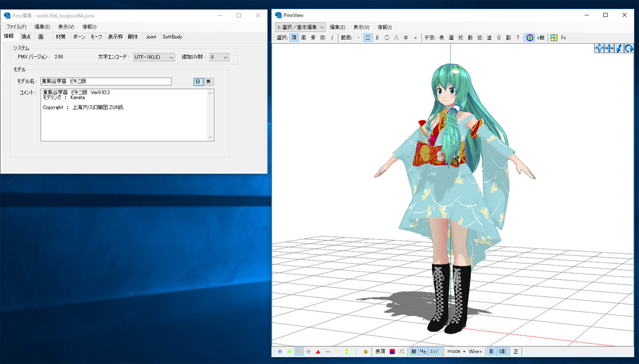Choose Φ range selection mode
Screen dimensions: 639x364
pos(406,38)
